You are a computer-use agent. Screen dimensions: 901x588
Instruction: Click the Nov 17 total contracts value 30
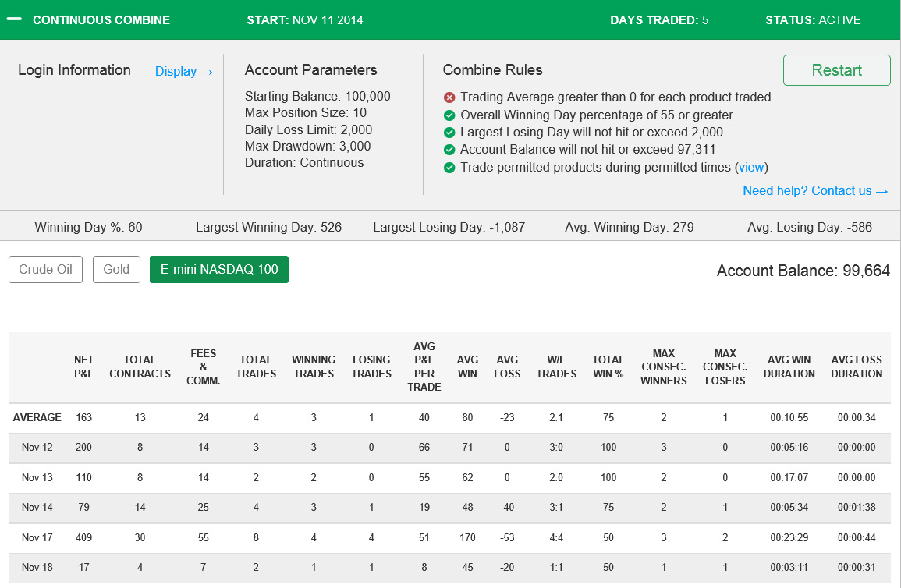click(140, 538)
